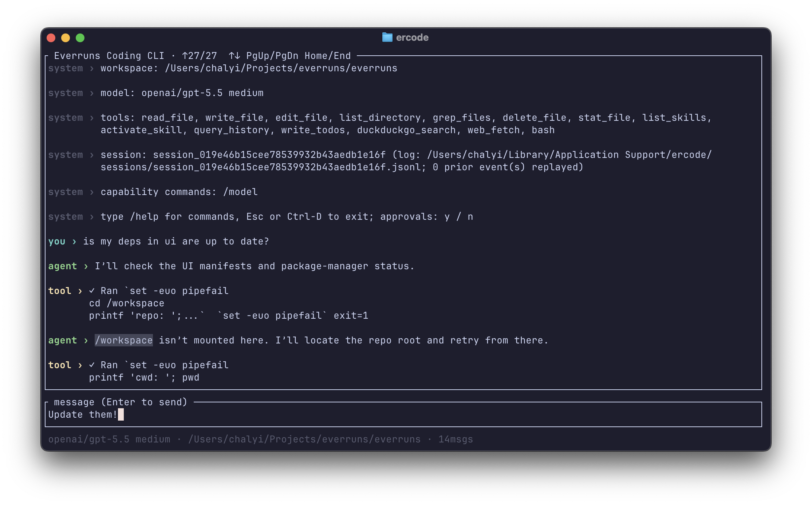812x505 pixels.
Task: Click the highlighted '/workspace' code span
Action: [x=124, y=341]
